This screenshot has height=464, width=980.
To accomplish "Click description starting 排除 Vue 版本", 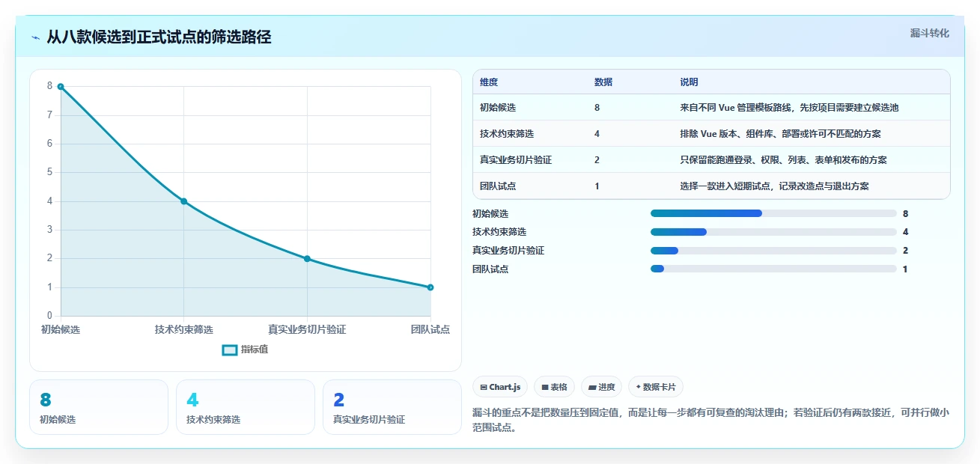I will point(780,134).
